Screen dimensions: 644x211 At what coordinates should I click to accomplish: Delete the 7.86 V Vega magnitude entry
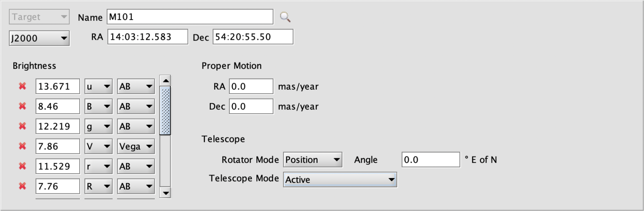pos(23,146)
